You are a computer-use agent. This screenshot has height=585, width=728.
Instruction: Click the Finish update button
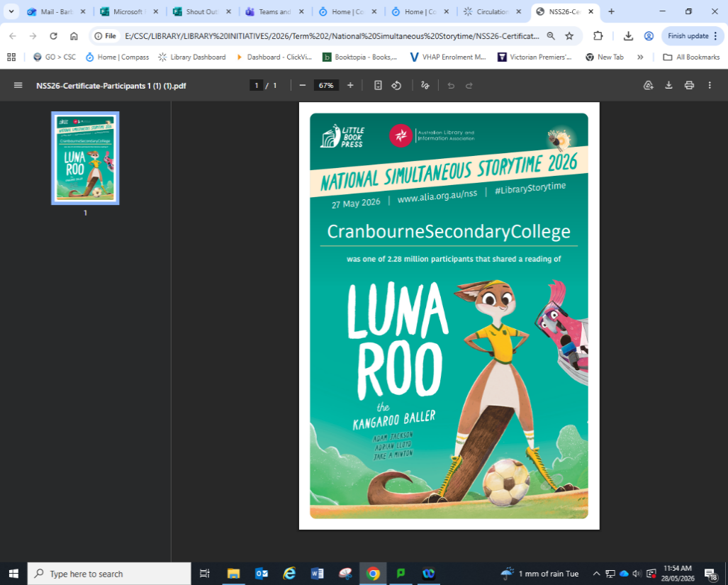click(x=693, y=35)
